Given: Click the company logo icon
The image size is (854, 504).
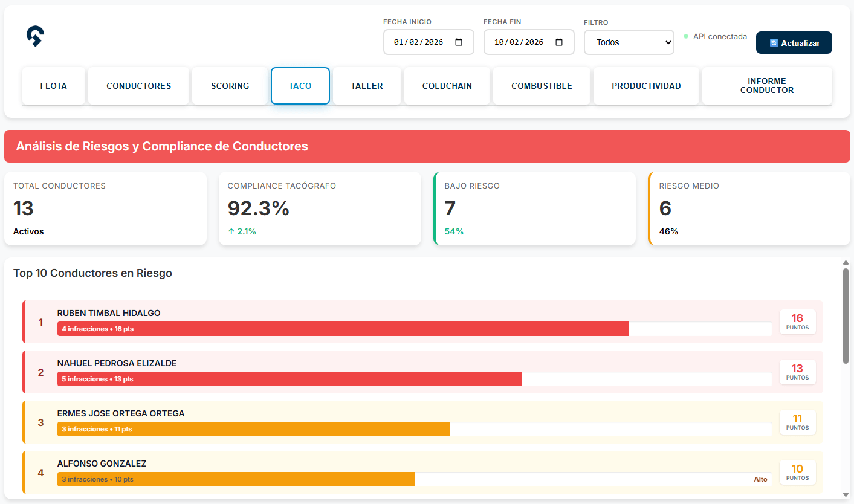Looking at the screenshot, I should click(35, 36).
